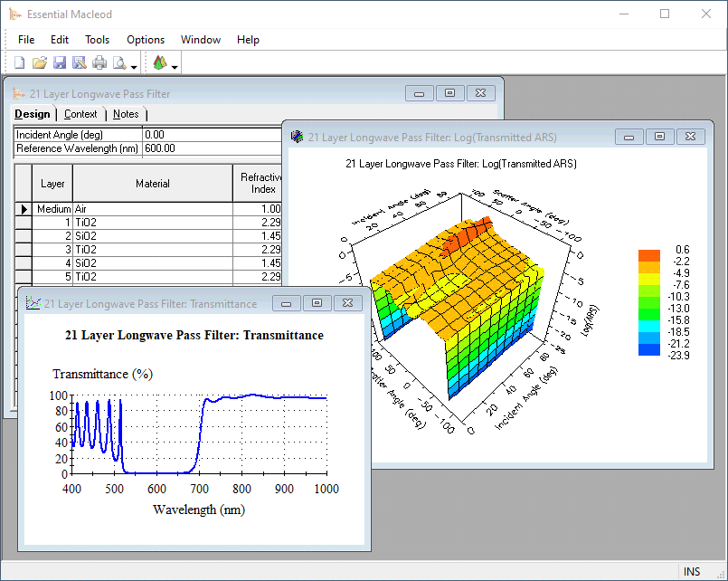Image resolution: width=728 pixels, height=581 pixels.
Task: Open the Tools menu
Action: click(97, 40)
